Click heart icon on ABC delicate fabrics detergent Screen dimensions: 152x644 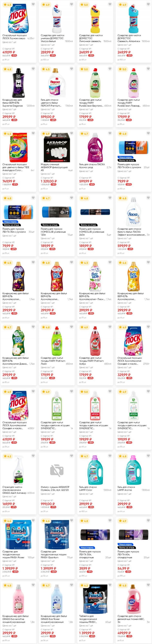(148, 585)
